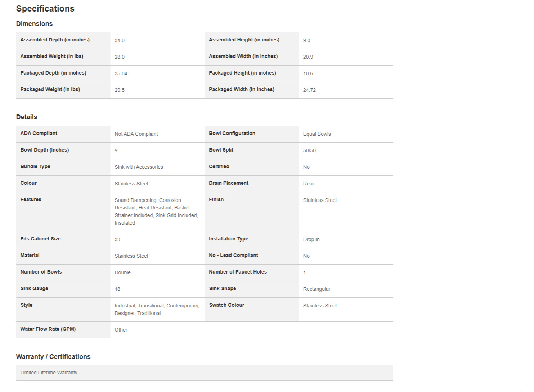Screen dimensions: 534x392
Task: Click the value 18
Action: click(x=117, y=289)
